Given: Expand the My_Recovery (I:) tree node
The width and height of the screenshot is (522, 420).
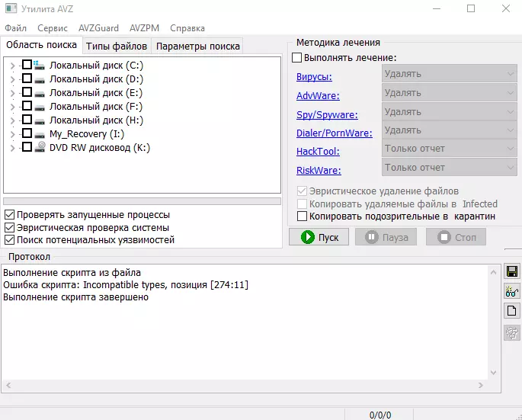Looking at the screenshot, I should (13, 134).
